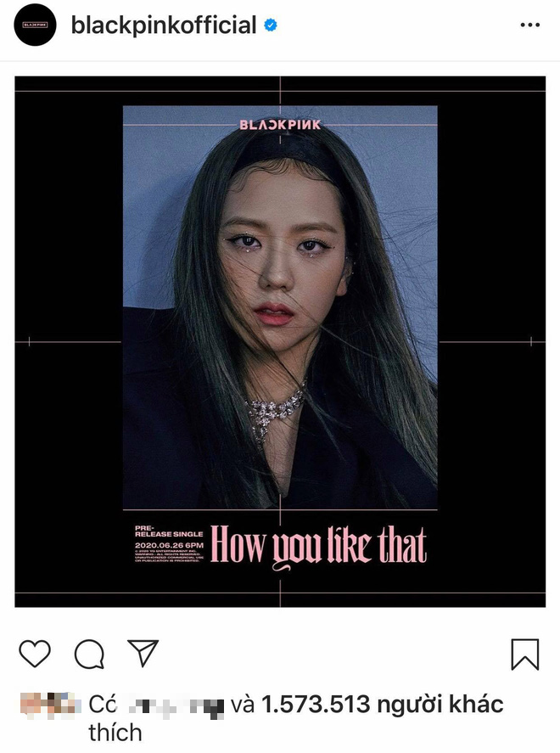Click the 2020.06.26 6PM release date

point(169,546)
